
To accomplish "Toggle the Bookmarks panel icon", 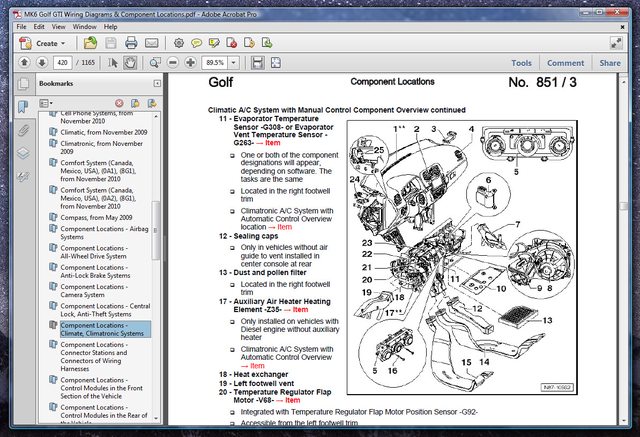I will coord(22,107).
